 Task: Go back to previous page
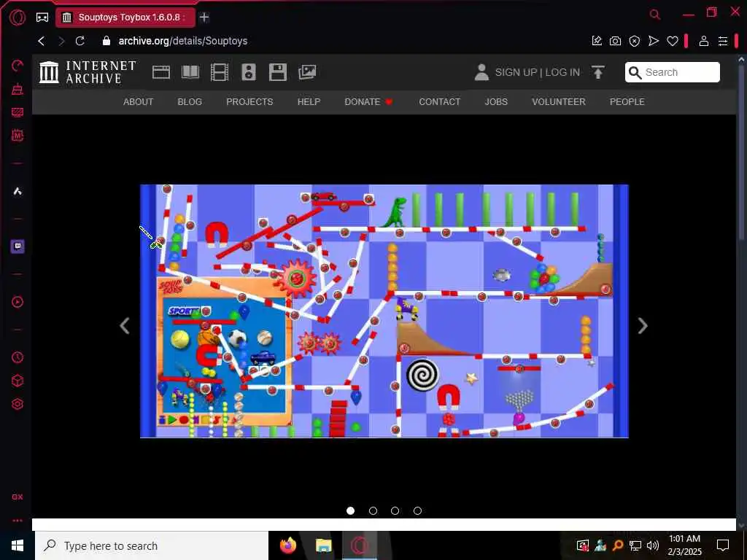42,41
